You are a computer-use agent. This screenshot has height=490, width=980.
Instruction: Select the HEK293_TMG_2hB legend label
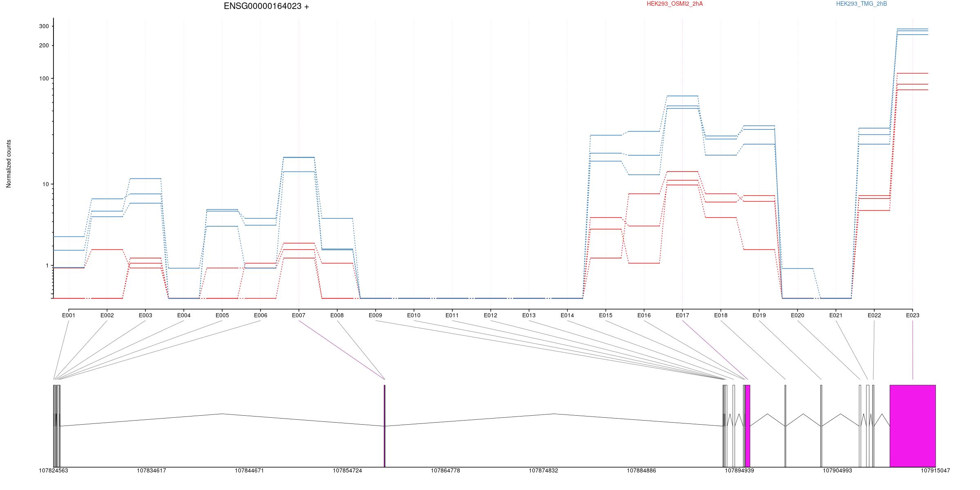(862, 4)
